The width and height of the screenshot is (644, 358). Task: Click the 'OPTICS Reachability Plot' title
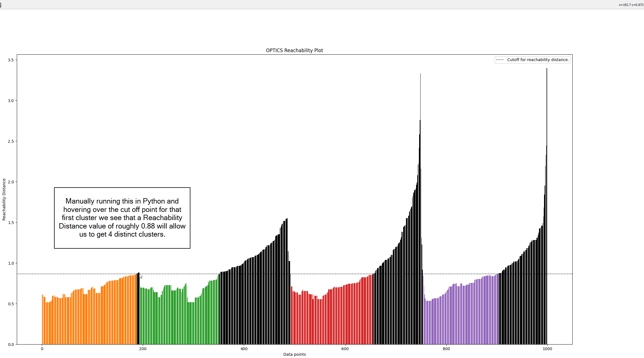294,50
